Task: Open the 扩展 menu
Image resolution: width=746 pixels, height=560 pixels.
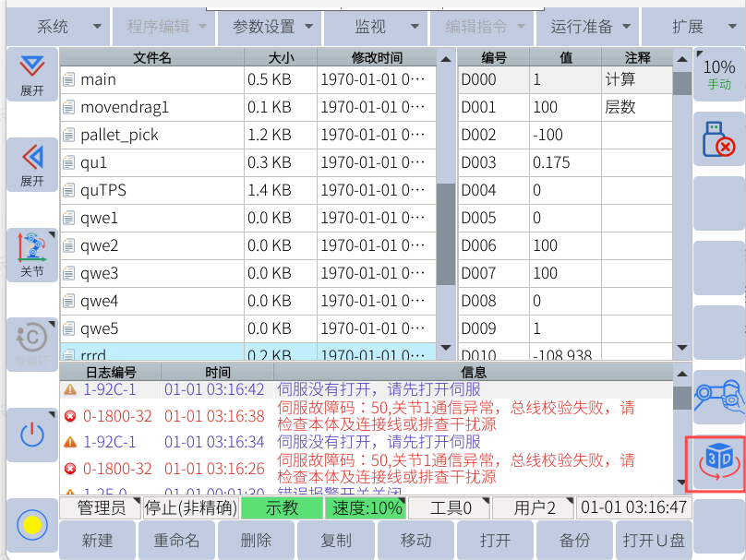Action: click(694, 27)
